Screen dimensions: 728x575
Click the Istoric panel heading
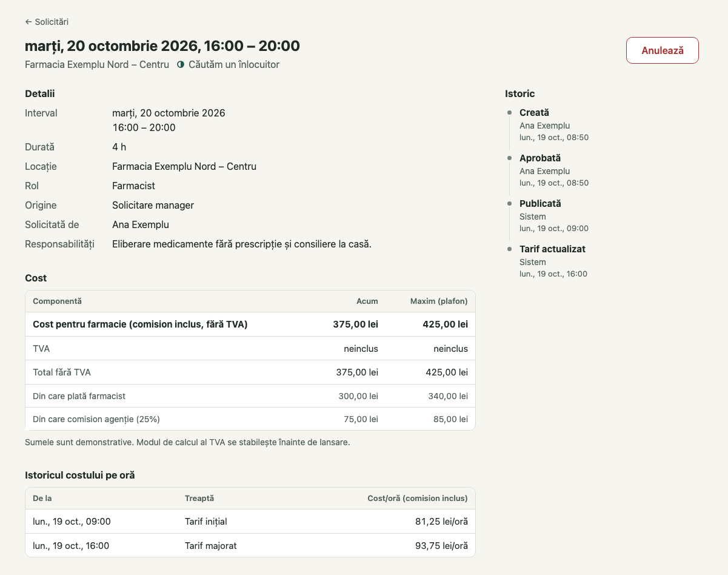(x=520, y=93)
